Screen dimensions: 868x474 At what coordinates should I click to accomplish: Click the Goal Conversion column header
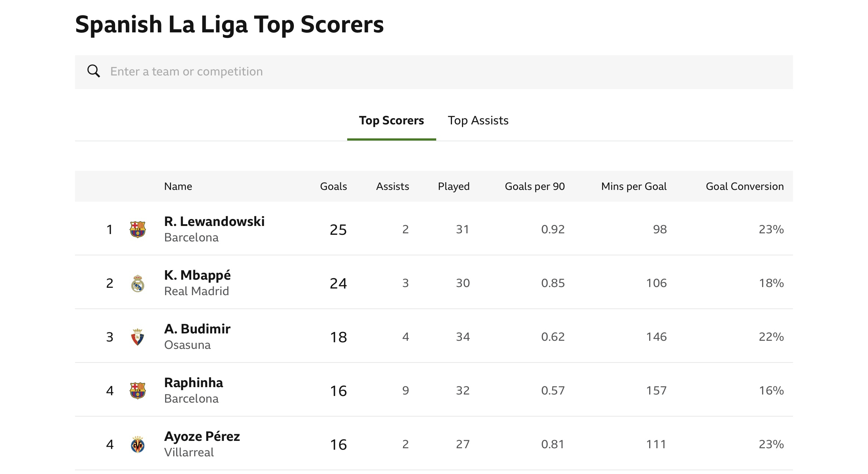pos(745,186)
